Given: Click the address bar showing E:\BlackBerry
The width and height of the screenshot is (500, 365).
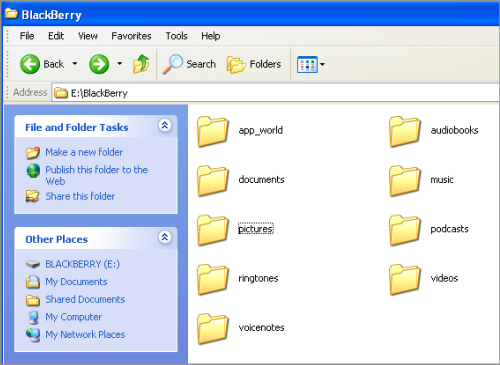Looking at the screenshot, I should pyautogui.click(x=275, y=93).
